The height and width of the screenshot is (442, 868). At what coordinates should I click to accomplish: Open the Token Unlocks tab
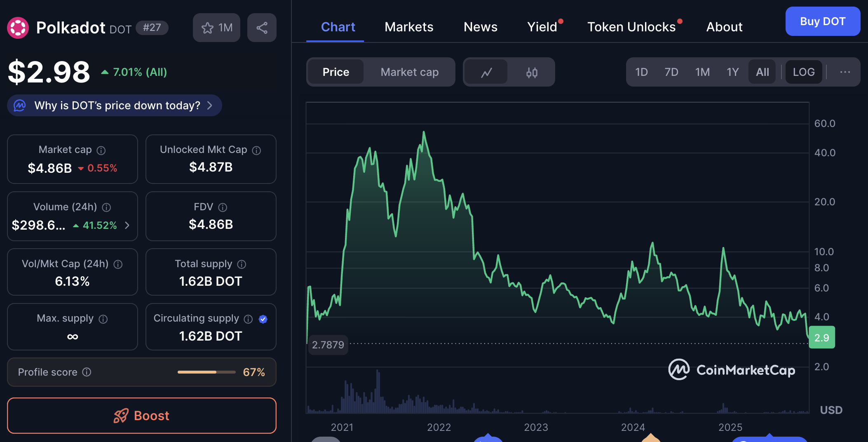click(x=631, y=27)
